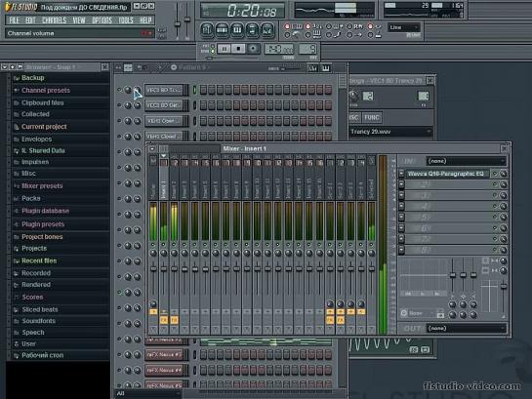Open Mixer IN (none) input dropdown
This screenshot has width=532, height=399.
click(467, 161)
